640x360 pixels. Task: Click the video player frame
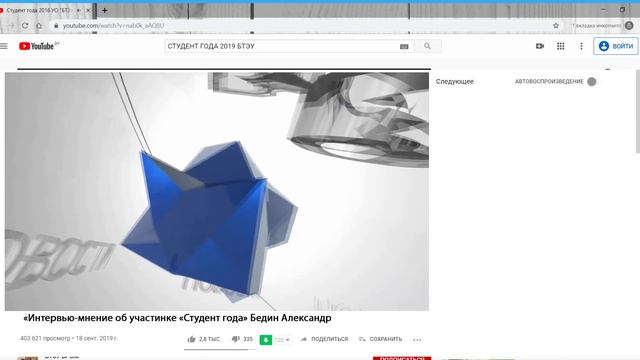coord(217,191)
